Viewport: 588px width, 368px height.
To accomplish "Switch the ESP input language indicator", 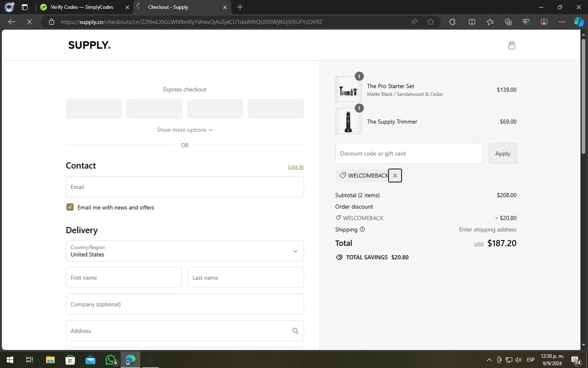I will pos(531,360).
